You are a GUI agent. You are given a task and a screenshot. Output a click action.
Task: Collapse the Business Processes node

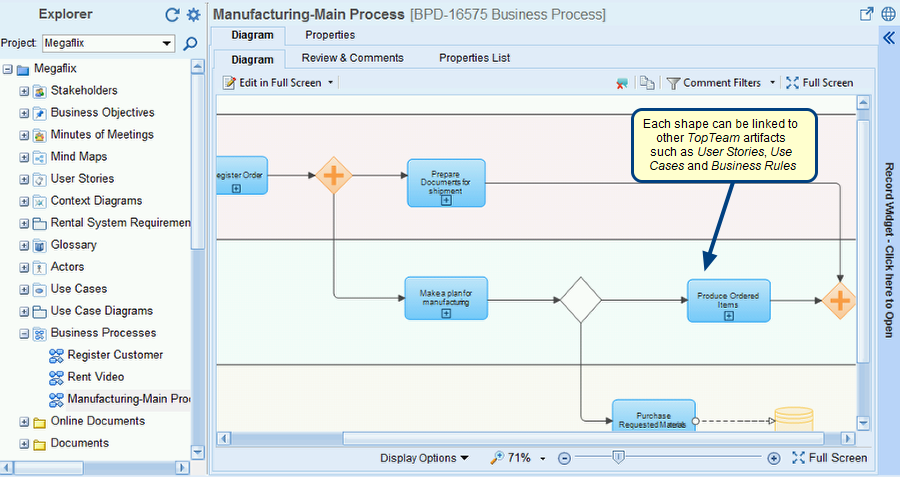[x=24, y=333]
